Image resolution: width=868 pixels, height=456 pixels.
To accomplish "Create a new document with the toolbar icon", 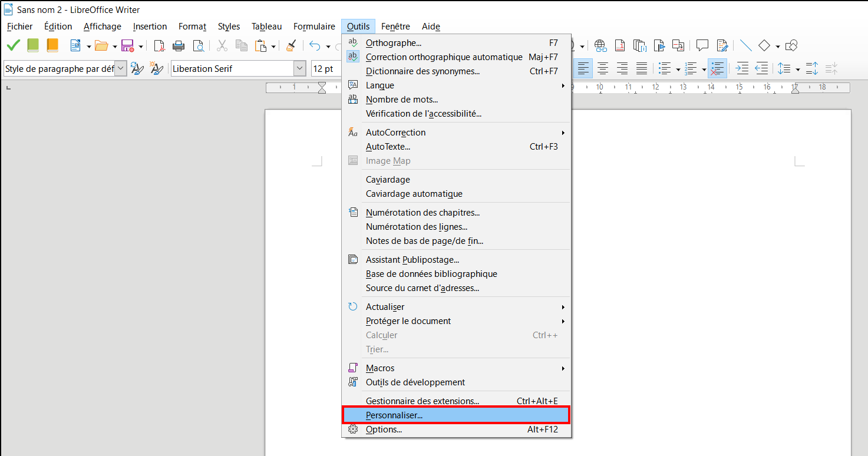I will pos(75,45).
